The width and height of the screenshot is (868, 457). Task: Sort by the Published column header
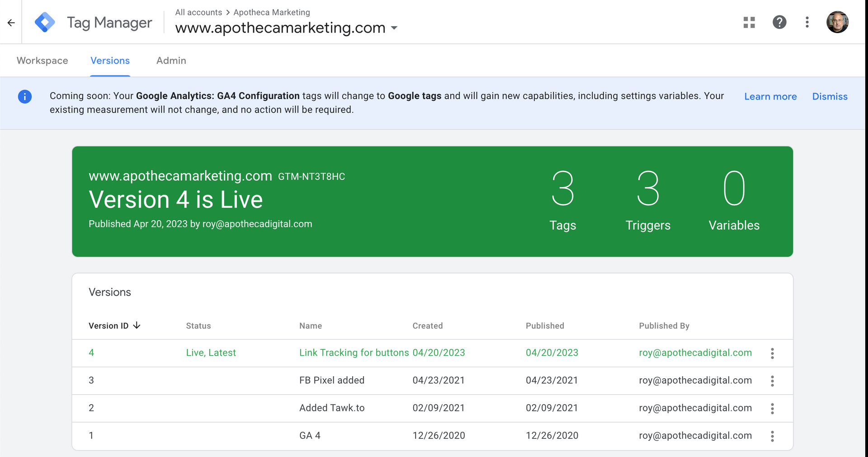click(545, 326)
